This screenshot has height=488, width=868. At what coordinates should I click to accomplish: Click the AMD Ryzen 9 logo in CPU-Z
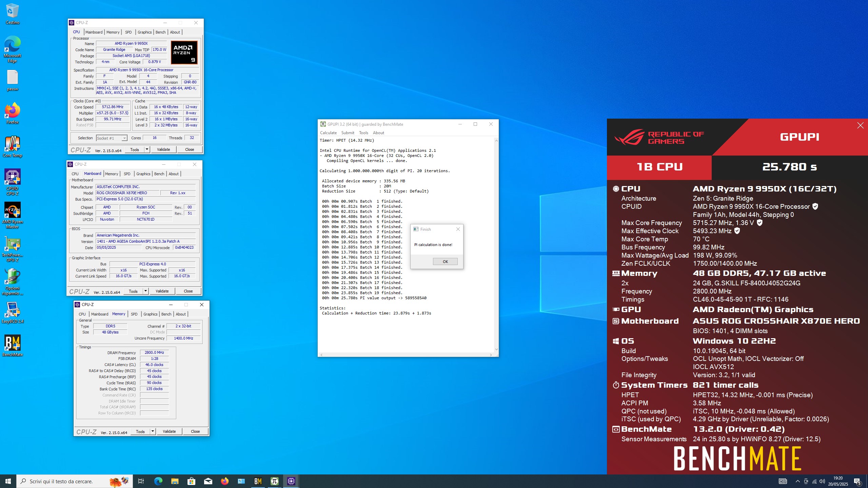click(184, 53)
